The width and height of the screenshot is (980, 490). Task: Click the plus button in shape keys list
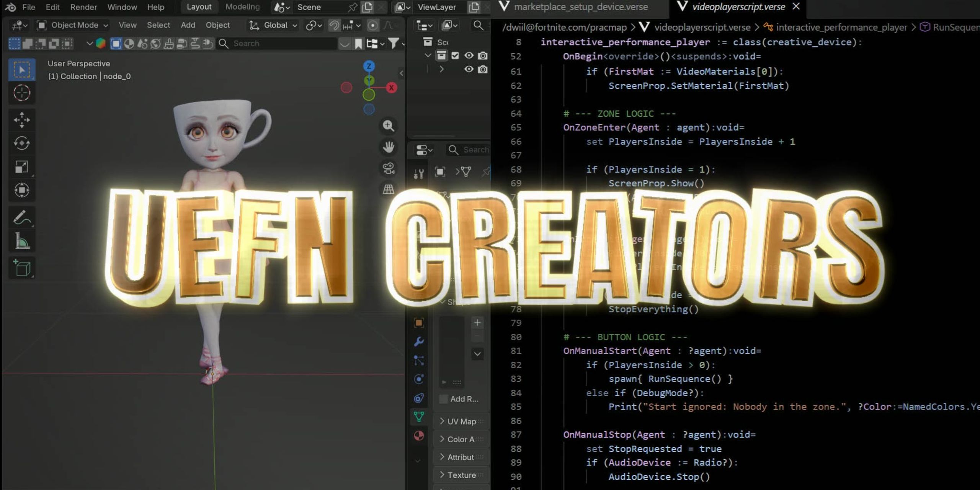coord(477,323)
